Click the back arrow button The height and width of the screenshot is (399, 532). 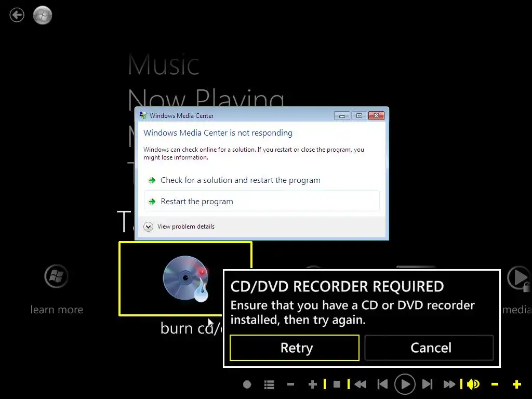click(17, 15)
